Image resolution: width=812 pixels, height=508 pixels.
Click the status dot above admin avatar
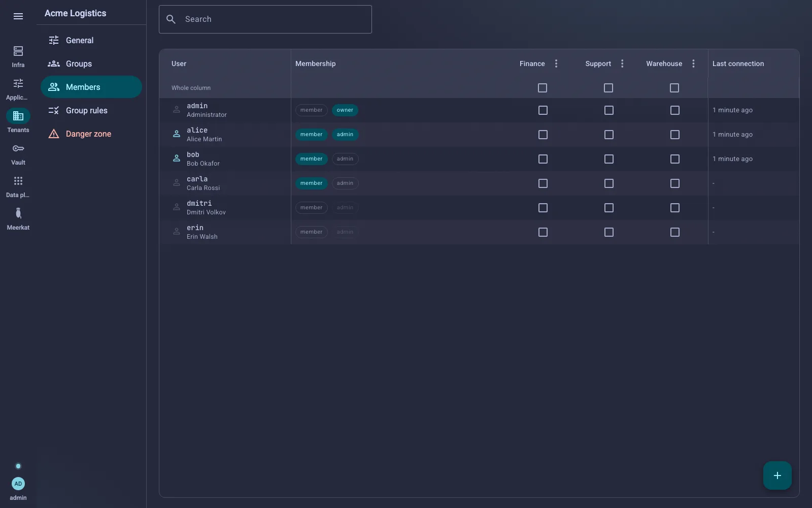pos(18,466)
